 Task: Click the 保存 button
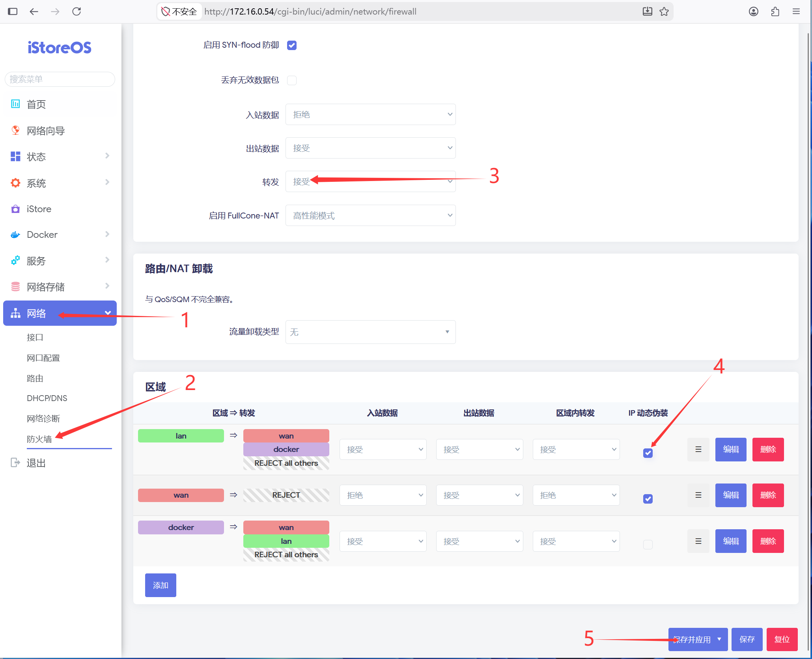747,639
